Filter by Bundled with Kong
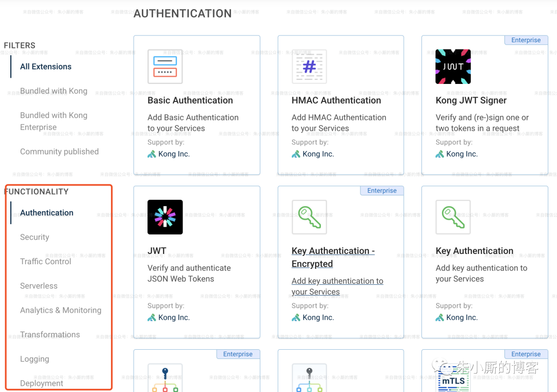The height and width of the screenshot is (392, 557). coord(54,91)
